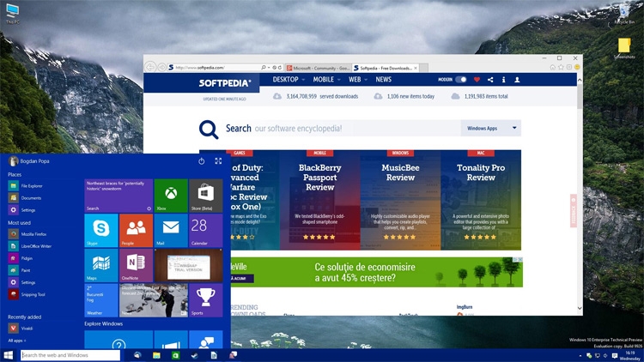The image size is (644, 362).
Task: Open the Search news tile about snowstorm
Action: point(118,196)
